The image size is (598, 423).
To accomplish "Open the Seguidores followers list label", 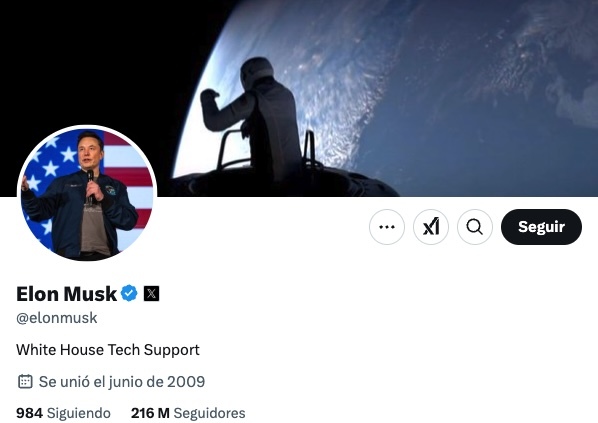I will [209, 413].
